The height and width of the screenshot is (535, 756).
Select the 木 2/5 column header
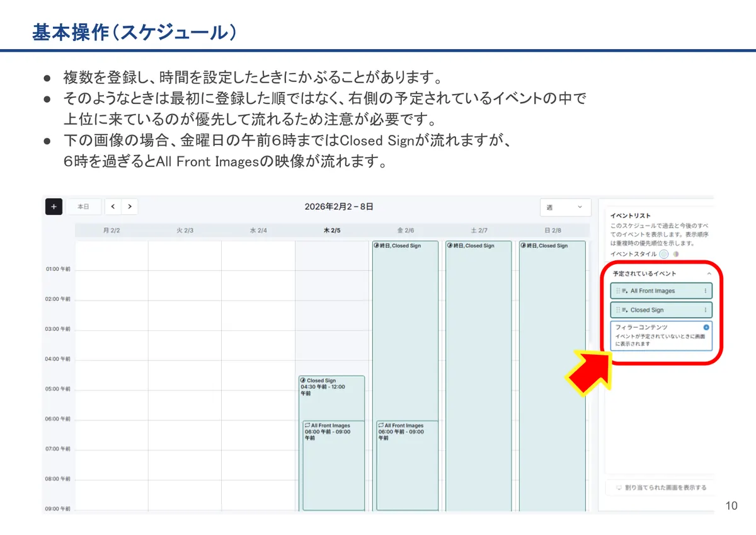coord(332,231)
